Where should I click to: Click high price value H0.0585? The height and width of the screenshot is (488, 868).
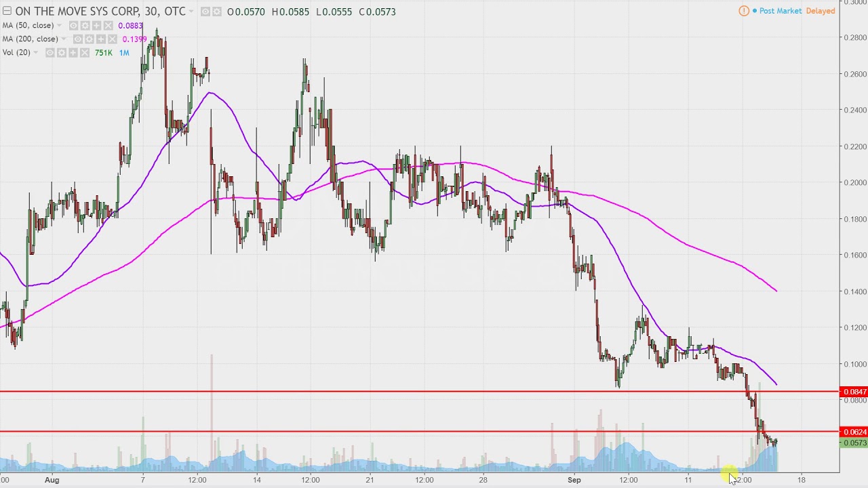pos(290,12)
